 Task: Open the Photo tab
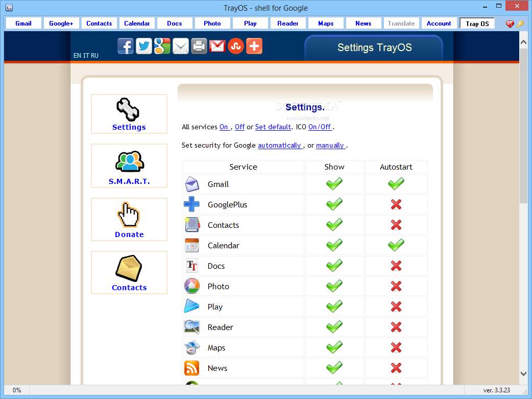212,24
